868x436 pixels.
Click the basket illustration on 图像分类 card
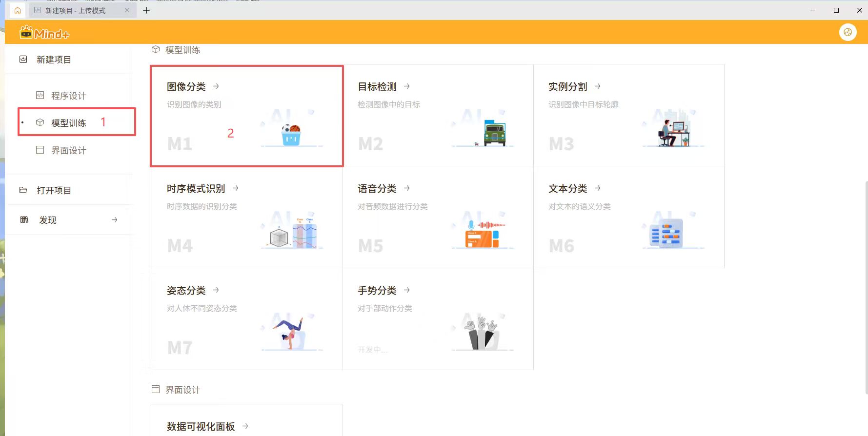point(291,135)
